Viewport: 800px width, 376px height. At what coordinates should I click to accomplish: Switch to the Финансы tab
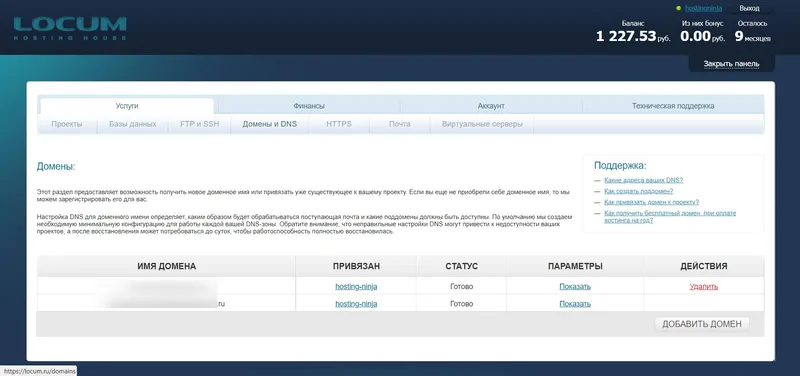click(309, 106)
